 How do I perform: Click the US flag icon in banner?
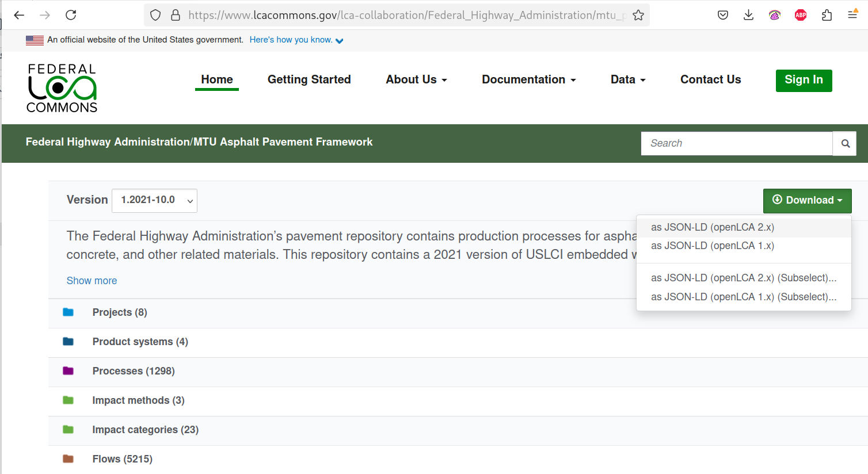(35, 40)
